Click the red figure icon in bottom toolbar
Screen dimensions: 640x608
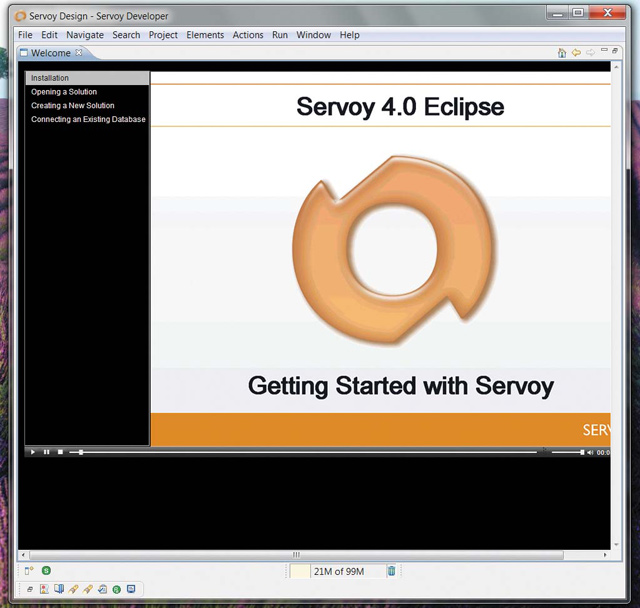click(44, 589)
